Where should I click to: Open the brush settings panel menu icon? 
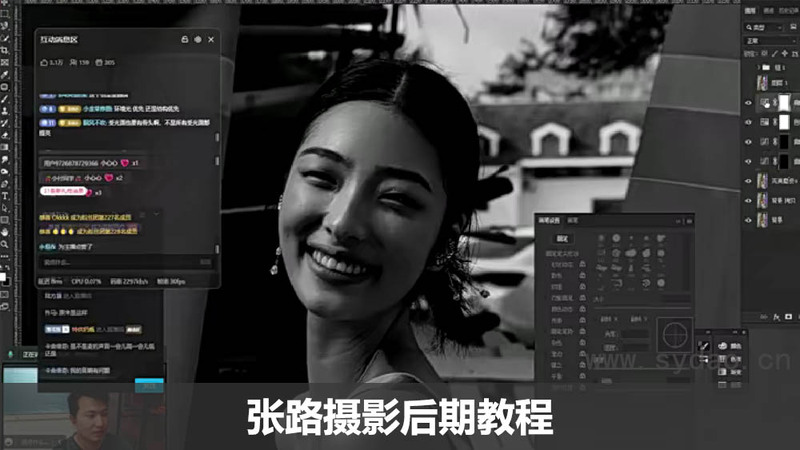click(x=689, y=221)
